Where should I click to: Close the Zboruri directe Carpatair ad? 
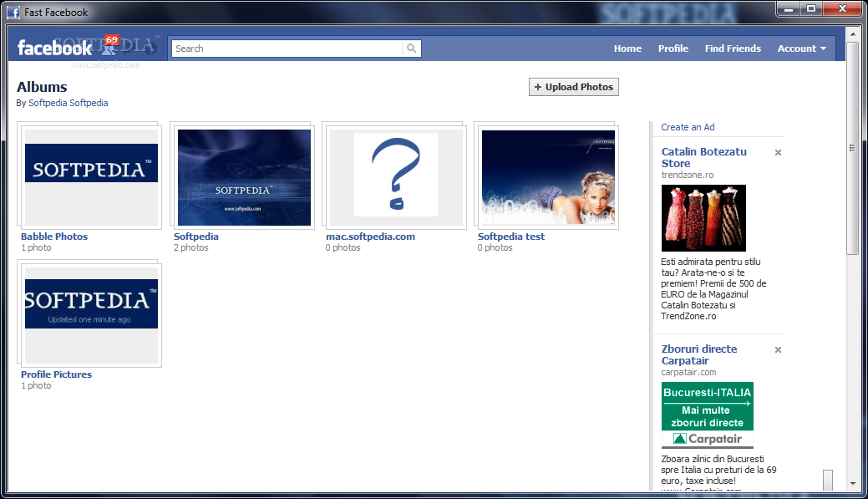pyautogui.click(x=778, y=349)
